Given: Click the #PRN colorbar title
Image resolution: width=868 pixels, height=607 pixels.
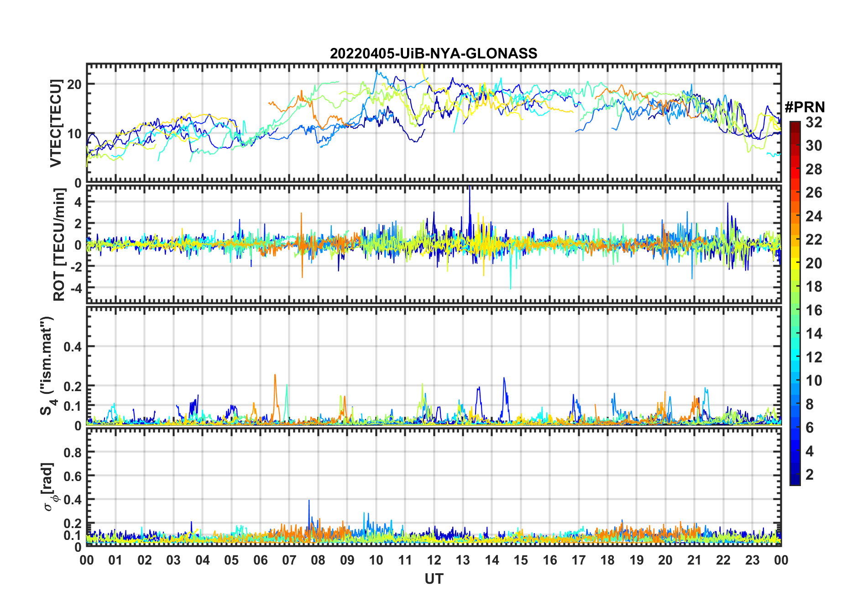Looking at the screenshot, I should click(x=805, y=107).
